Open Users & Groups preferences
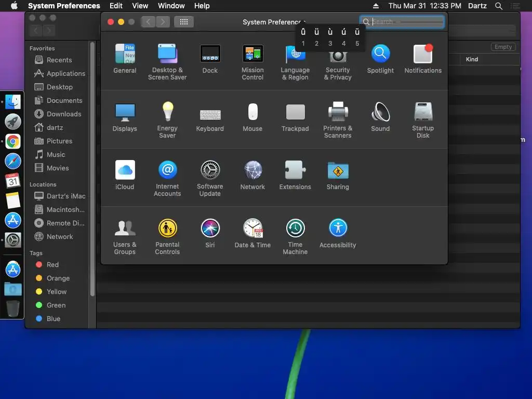The height and width of the screenshot is (399, 532). [x=125, y=237]
